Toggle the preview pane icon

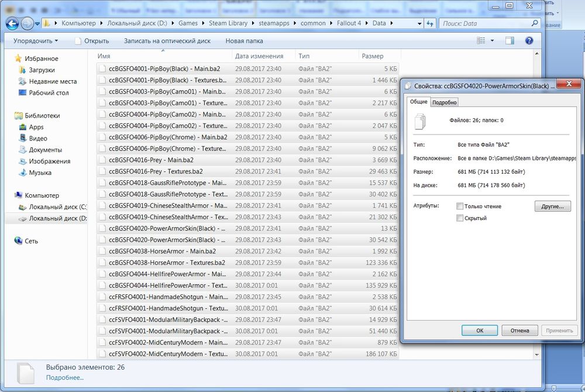click(510, 40)
